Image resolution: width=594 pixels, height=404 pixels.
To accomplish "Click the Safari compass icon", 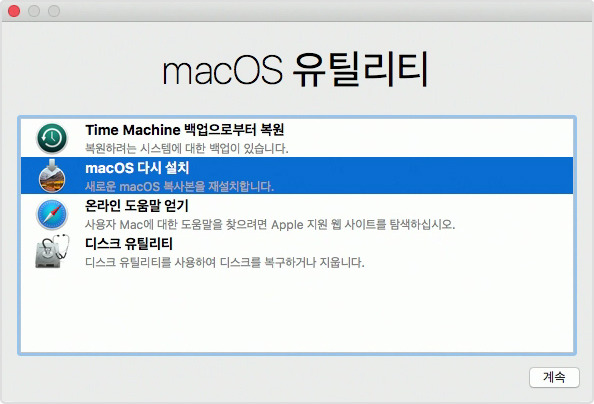I will (52, 214).
